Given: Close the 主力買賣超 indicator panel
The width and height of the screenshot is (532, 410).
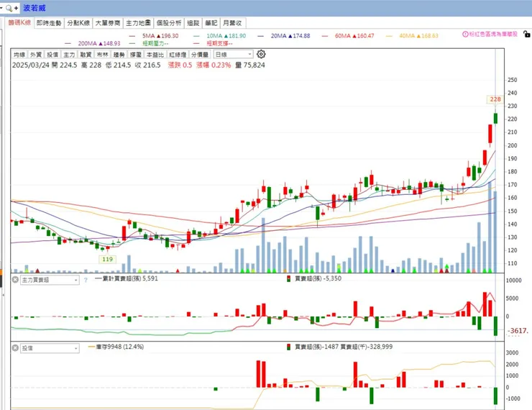Looking at the screenshot, I should click(15, 280).
